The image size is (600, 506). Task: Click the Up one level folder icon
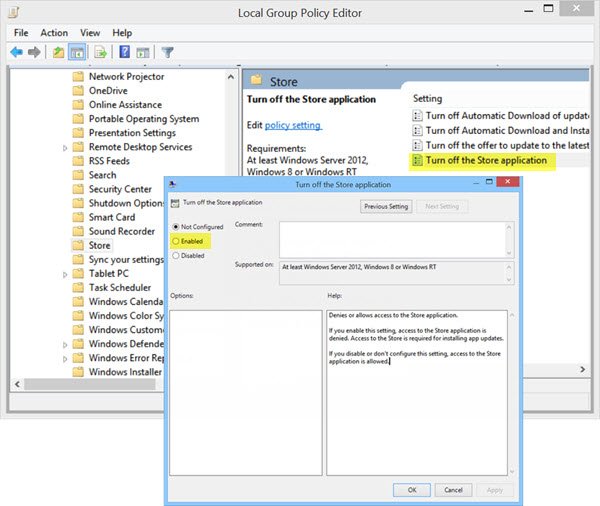click(58, 52)
